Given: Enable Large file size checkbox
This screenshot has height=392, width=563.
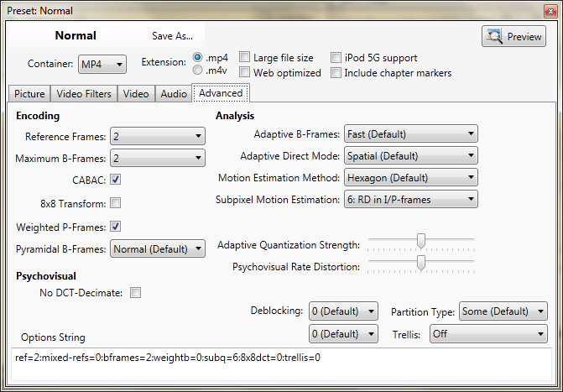Looking at the screenshot, I should point(245,58).
